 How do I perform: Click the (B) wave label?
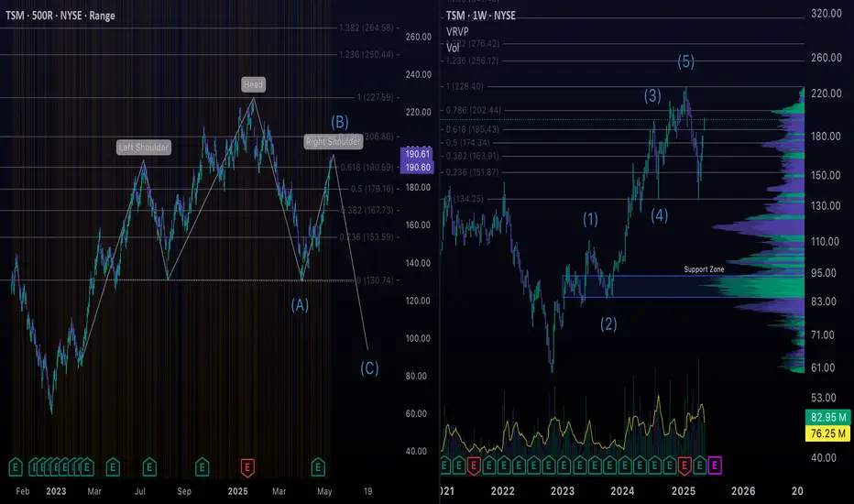[340, 122]
